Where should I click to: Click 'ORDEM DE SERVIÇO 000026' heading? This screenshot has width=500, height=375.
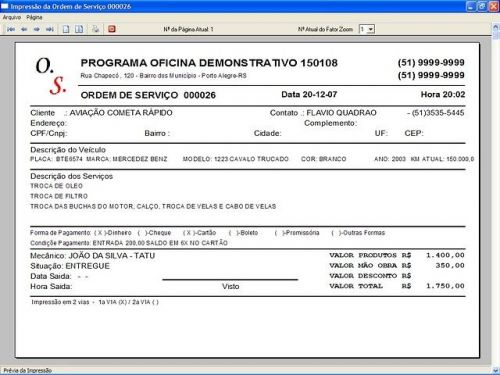tap(148, 95)
